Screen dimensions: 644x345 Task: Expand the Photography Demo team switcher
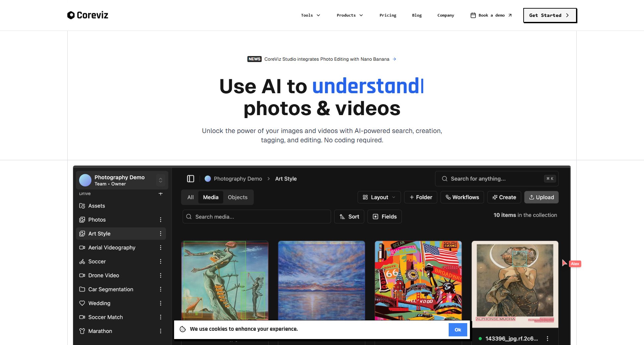(161, 180)
